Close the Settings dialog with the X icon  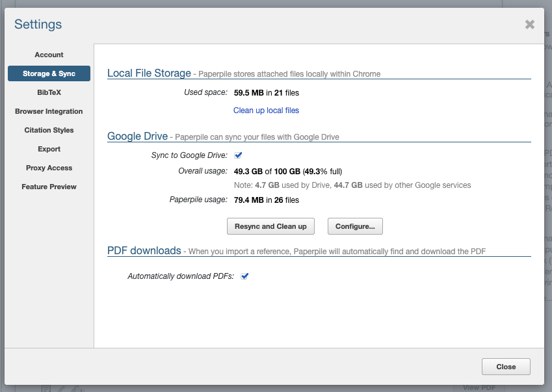pyautogui.click(x=529, y=24)
